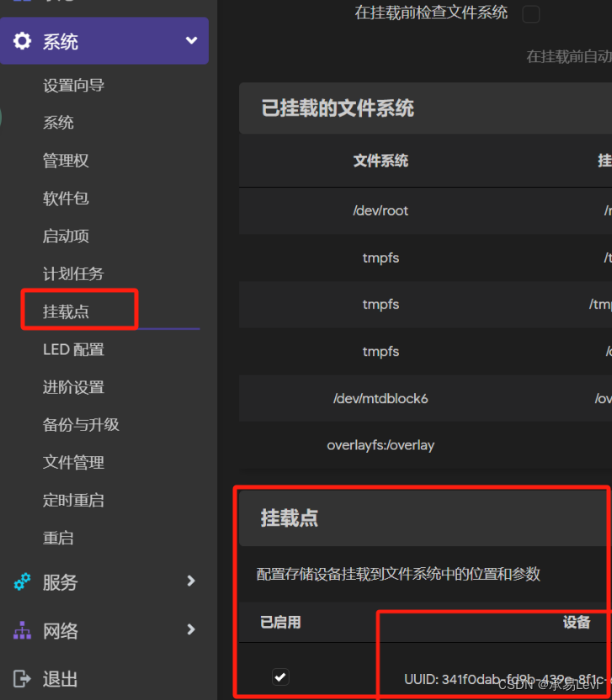Open 进阶设置 menu item
Viewport: 612px width, 700px height.
click(x=74, y=387)
